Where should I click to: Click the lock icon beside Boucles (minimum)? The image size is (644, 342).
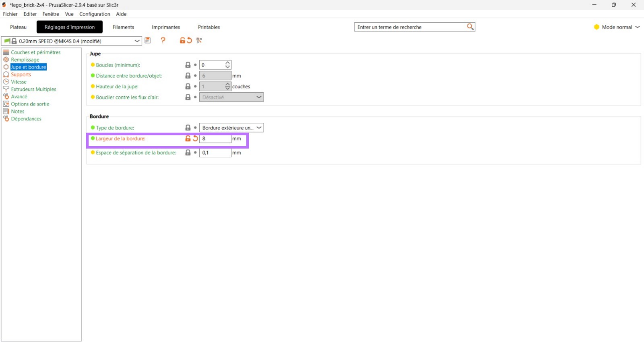188,65
